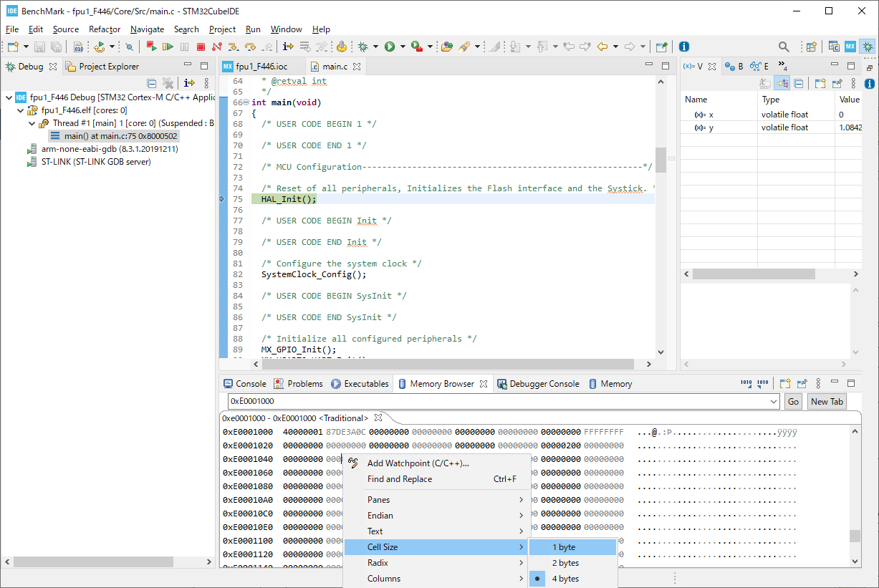
Task: Click the Skip All Breakpoints icon
Action: [x=129, y=47]
